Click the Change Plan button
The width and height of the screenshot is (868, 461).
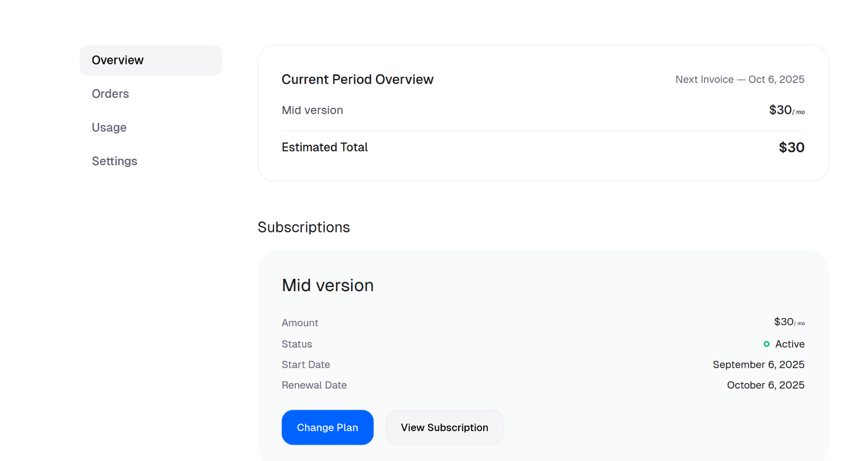point(327,428)
